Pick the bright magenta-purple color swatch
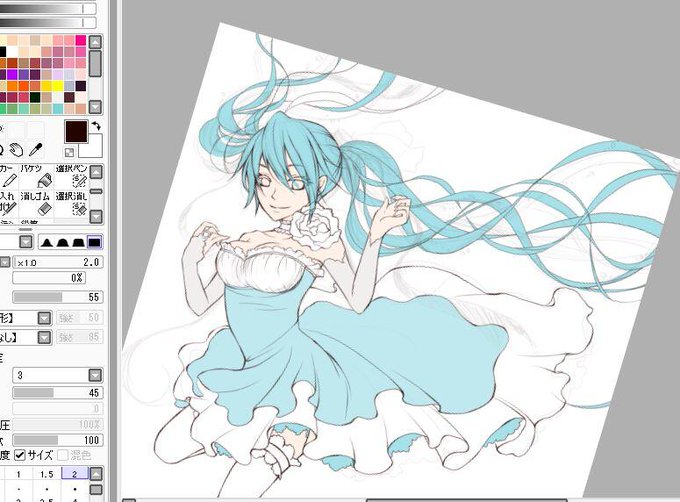The height and width of the screenshot is (502, 680). [12, 75]
